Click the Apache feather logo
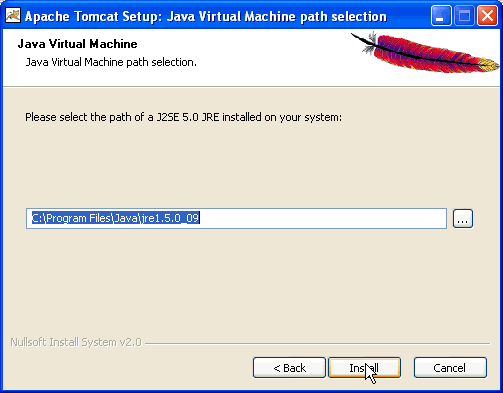 pyautogui.click(x=425, y=52)
